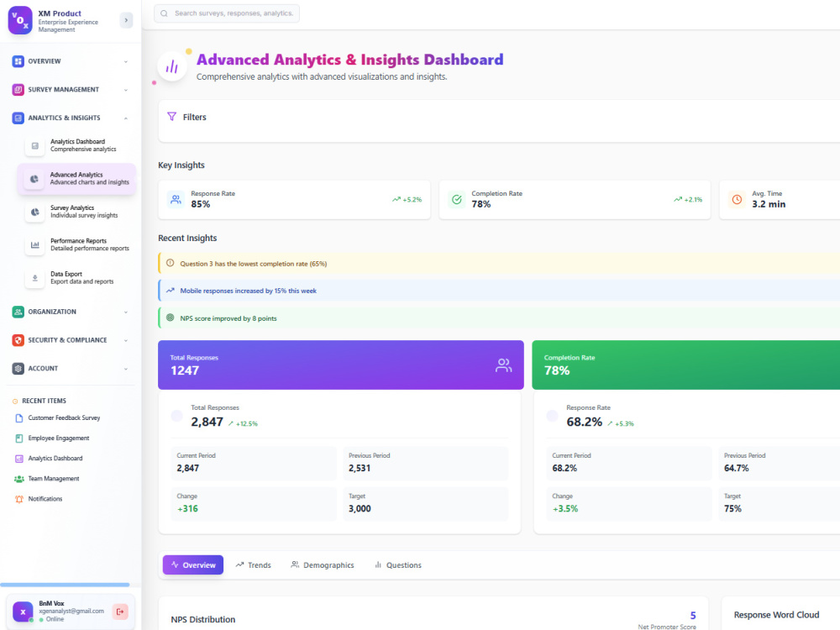Click the Organization section icon
Screen dimensions: 840x630
point(18,312)
